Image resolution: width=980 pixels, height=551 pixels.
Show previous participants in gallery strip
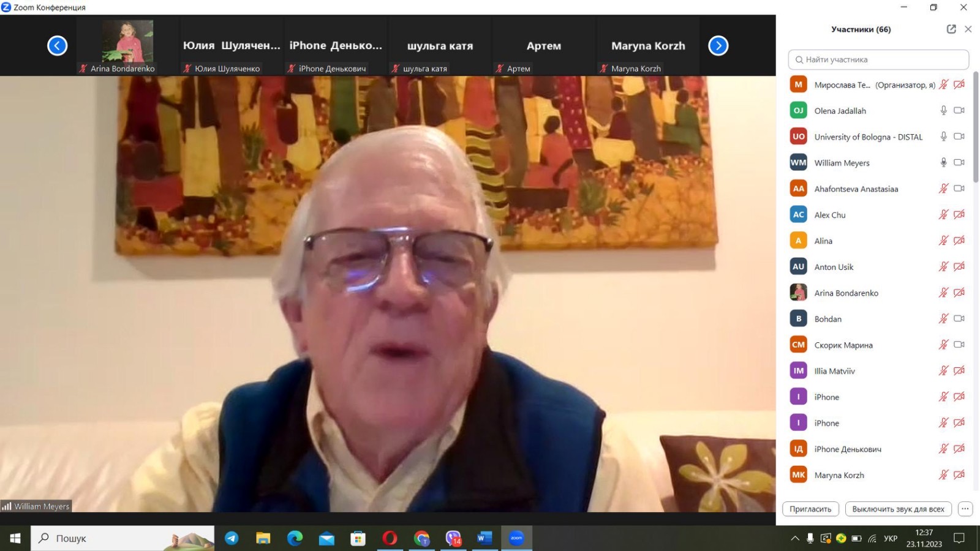pyautogui.click(x=58, y=45)
